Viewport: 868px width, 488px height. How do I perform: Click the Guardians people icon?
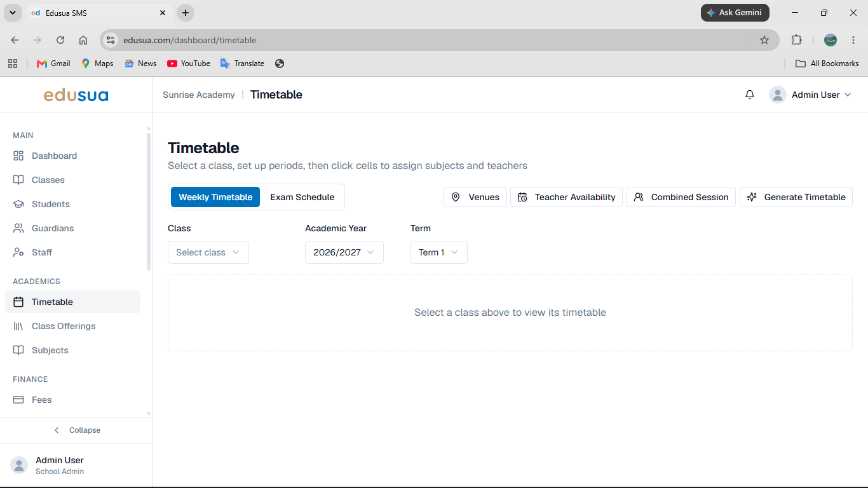click(18, 228)
